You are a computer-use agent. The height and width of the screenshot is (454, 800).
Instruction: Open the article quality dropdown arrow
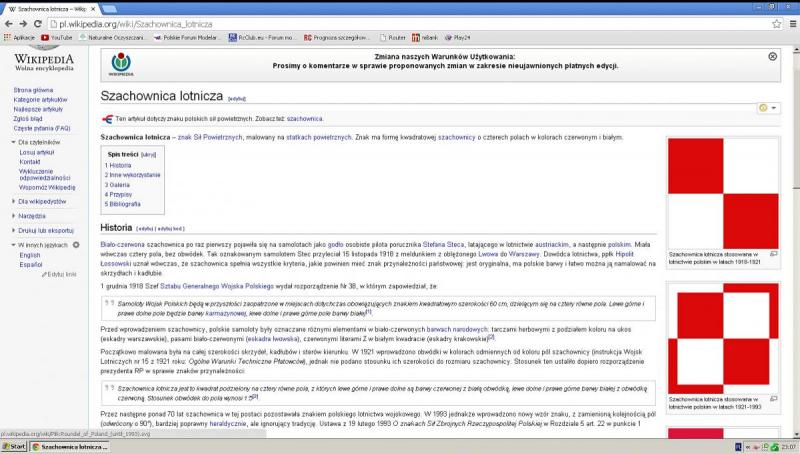click(x=774, y=108)
